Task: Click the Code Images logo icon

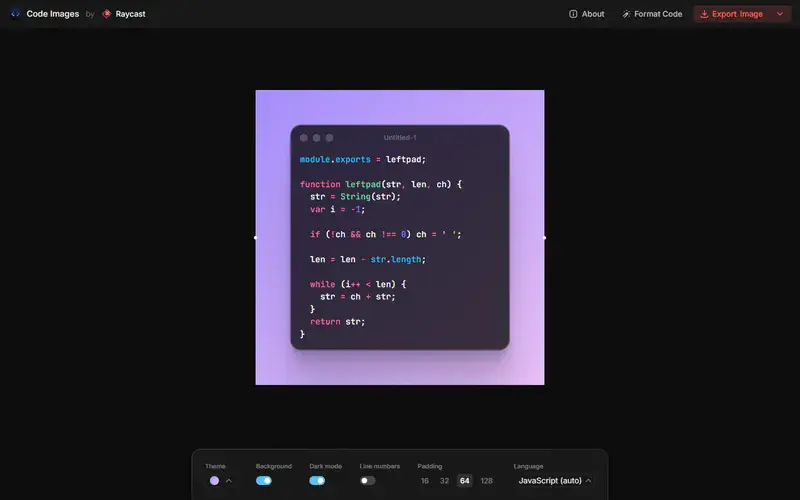Action: 15,14
